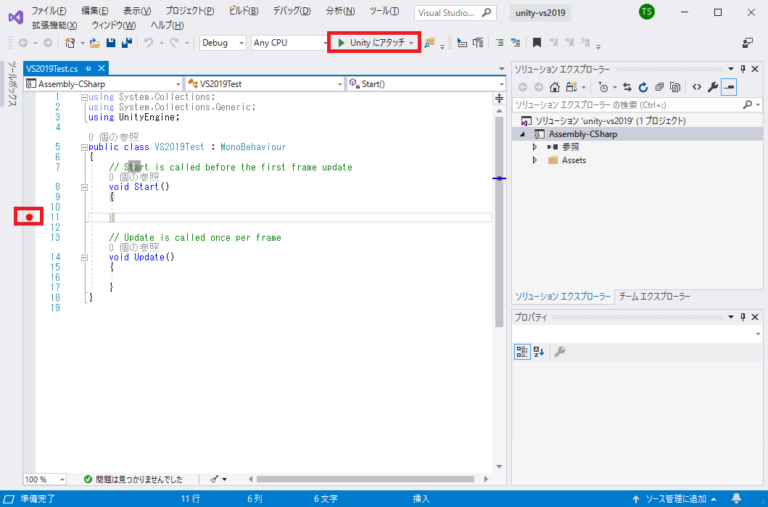Click the Visual Studio search box
This screenshot has height=507, width=768.
pyautogui.click(x=455, y=13)
